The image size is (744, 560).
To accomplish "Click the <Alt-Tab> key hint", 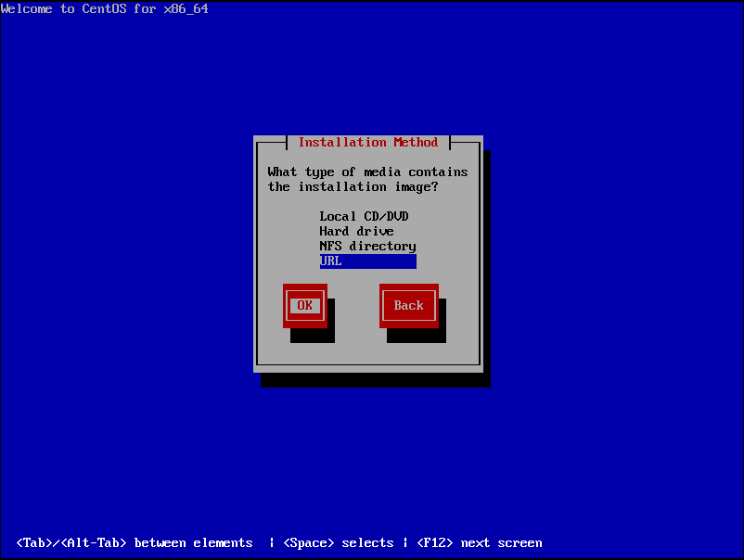I will (93, 542).
